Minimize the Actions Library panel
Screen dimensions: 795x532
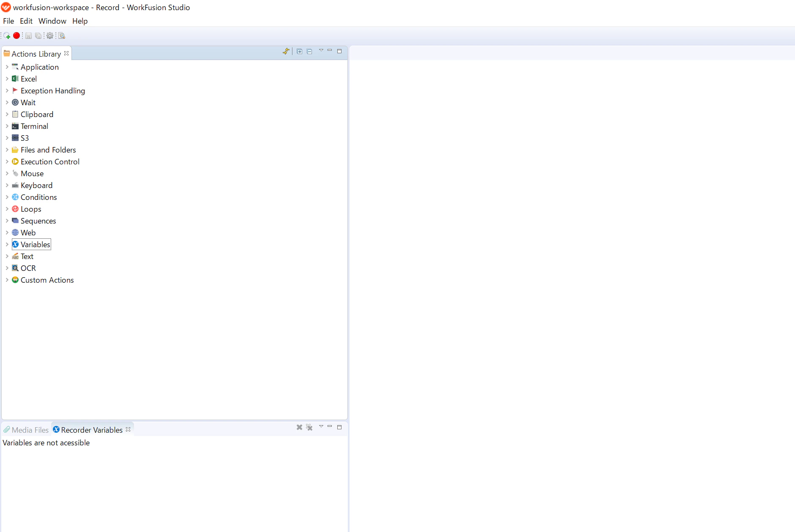[330, 51]
